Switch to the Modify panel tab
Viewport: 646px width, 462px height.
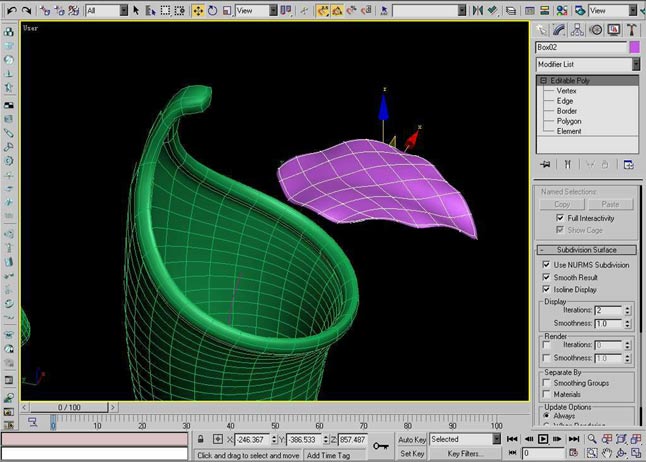pos(559,30)
